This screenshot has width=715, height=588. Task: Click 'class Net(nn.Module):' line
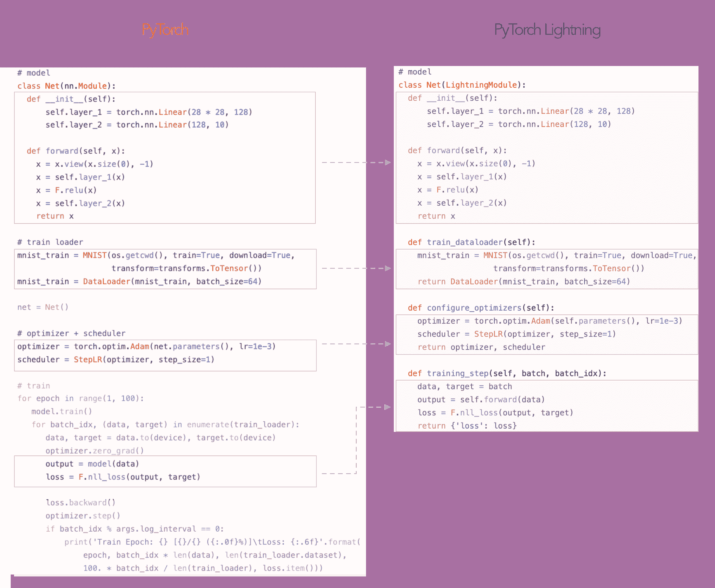pos(67,86)
